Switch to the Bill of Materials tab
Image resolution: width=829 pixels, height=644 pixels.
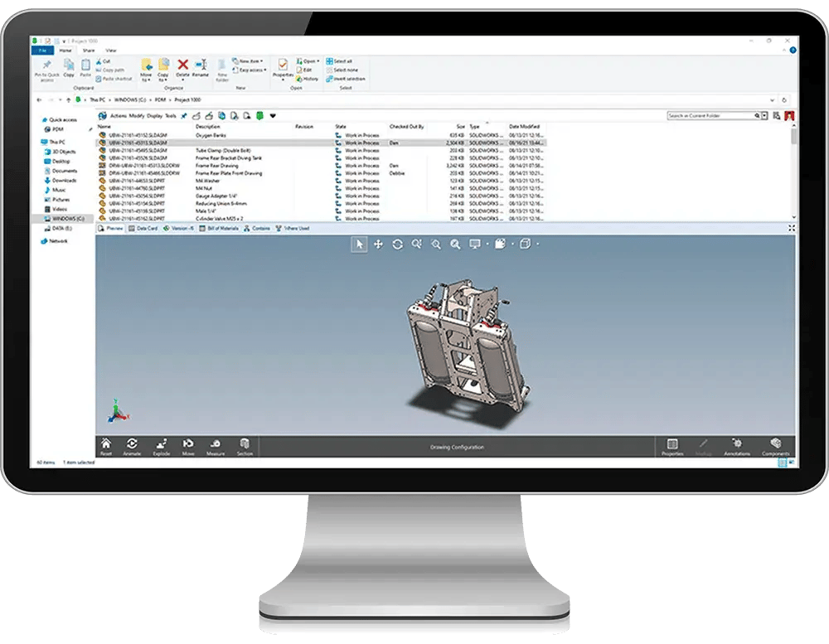pyautogui.click(x=218, y=229)
